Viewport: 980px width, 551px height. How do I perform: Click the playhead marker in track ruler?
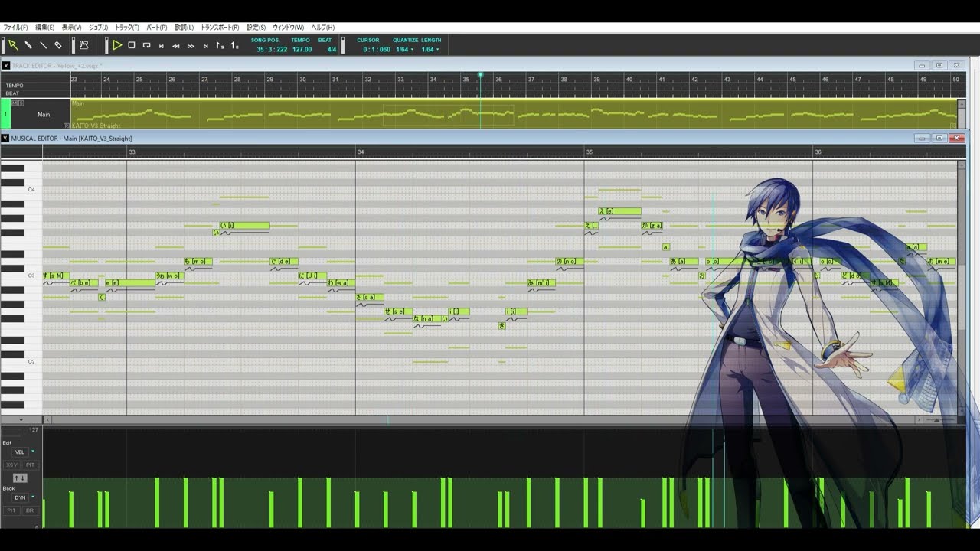click(481, 75)
